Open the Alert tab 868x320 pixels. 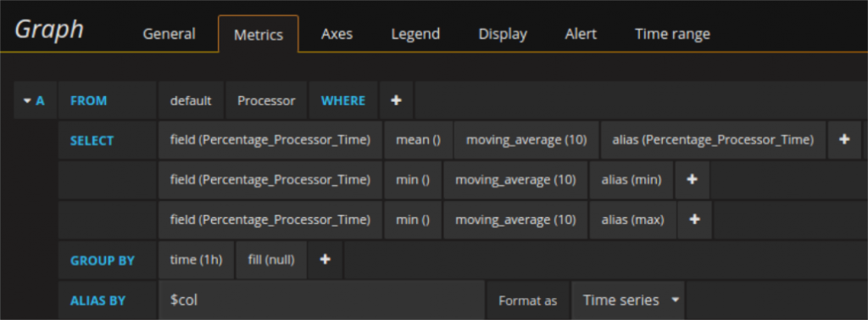click(x=581, y=34)
